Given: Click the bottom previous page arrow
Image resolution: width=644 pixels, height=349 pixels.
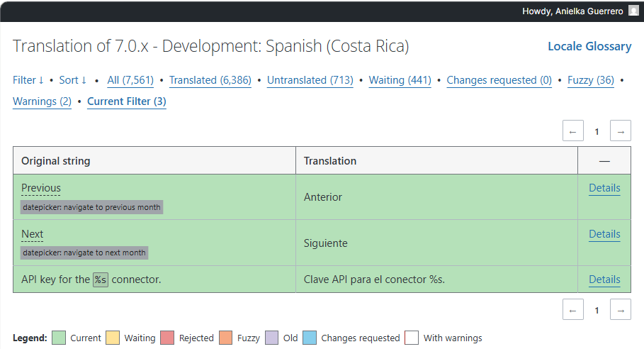Looking at the screenshot, I should coord(573,310).
